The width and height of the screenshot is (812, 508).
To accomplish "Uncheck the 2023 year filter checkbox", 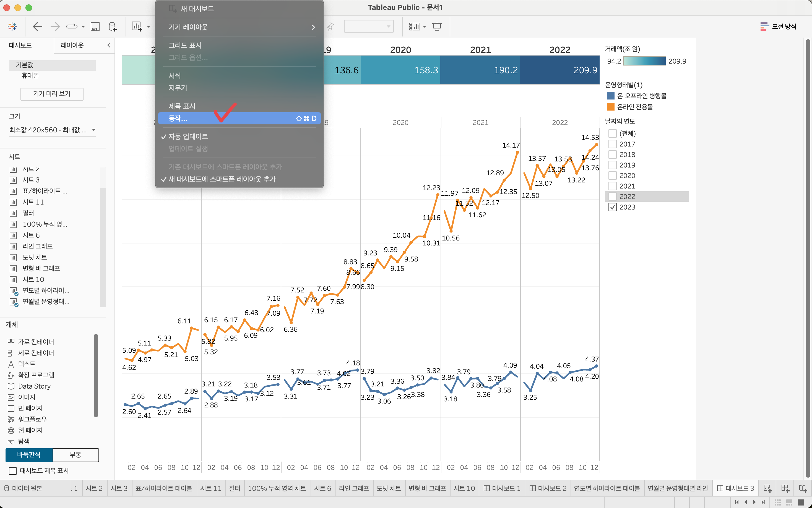I will point(612,207).
